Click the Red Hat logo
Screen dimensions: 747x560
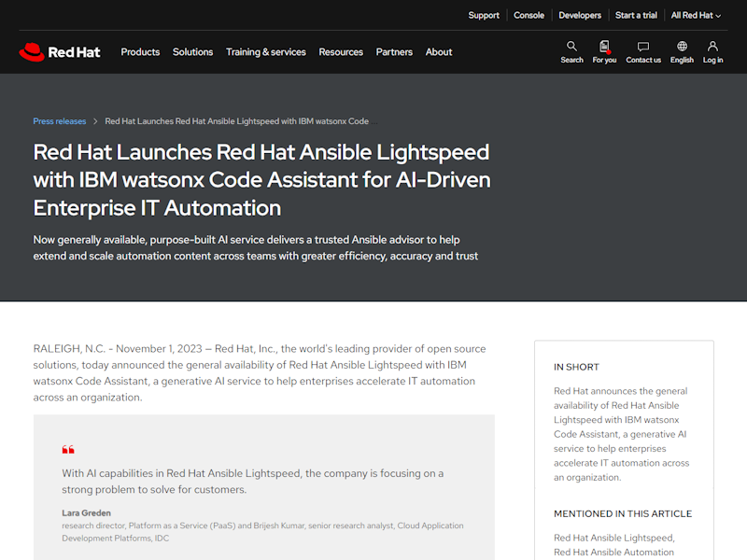[x=60, y=51]
